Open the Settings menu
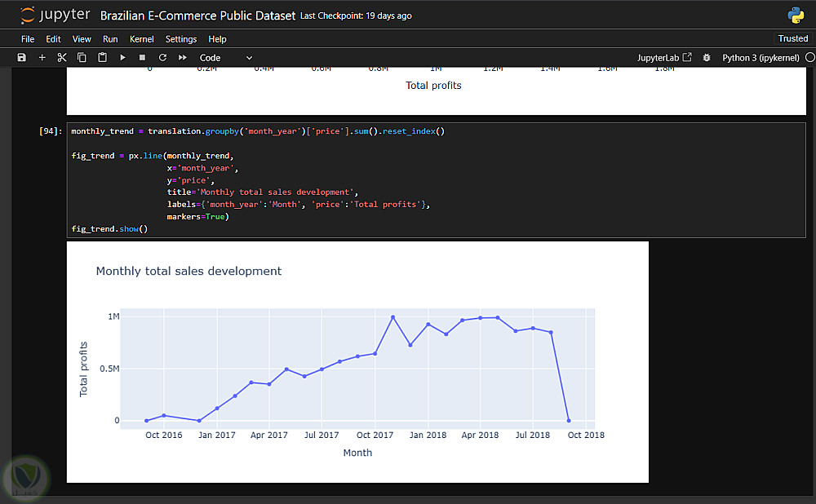 [x=181, y=39]
